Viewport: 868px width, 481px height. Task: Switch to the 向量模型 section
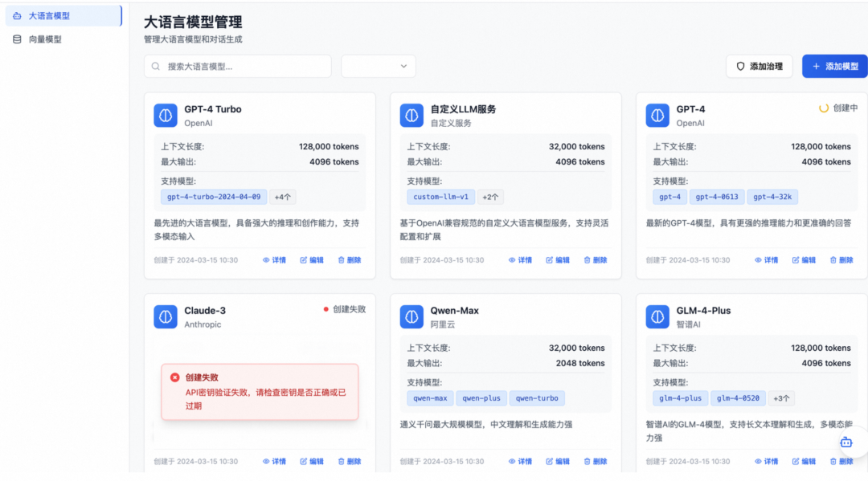(x=45, y=38)
